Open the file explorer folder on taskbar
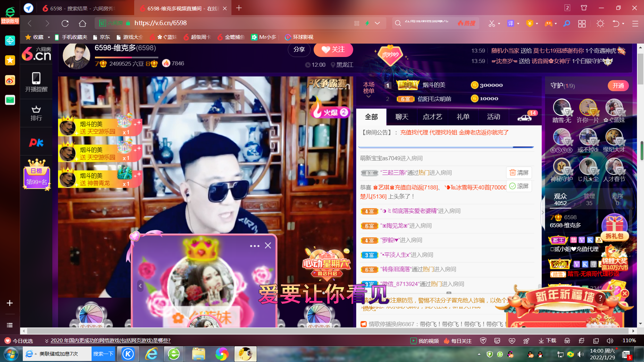The width and height of the screenshot is (644, 362). pos(198,354)
